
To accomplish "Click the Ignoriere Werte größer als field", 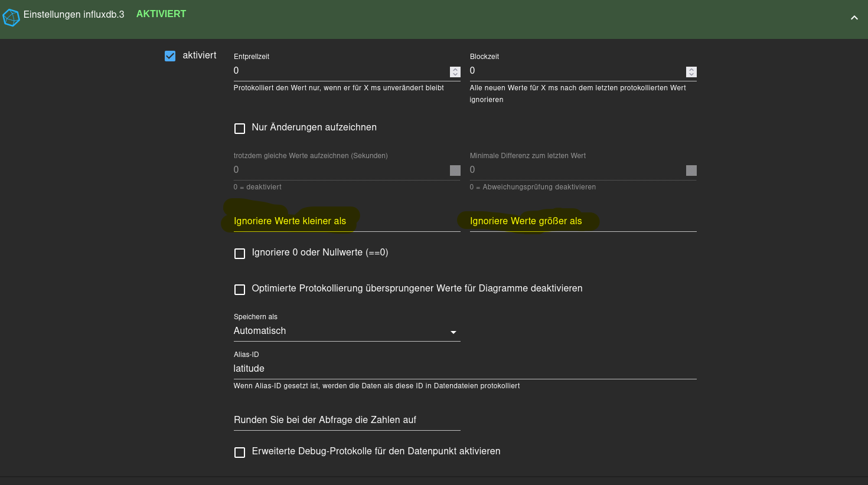I will 583,221.
